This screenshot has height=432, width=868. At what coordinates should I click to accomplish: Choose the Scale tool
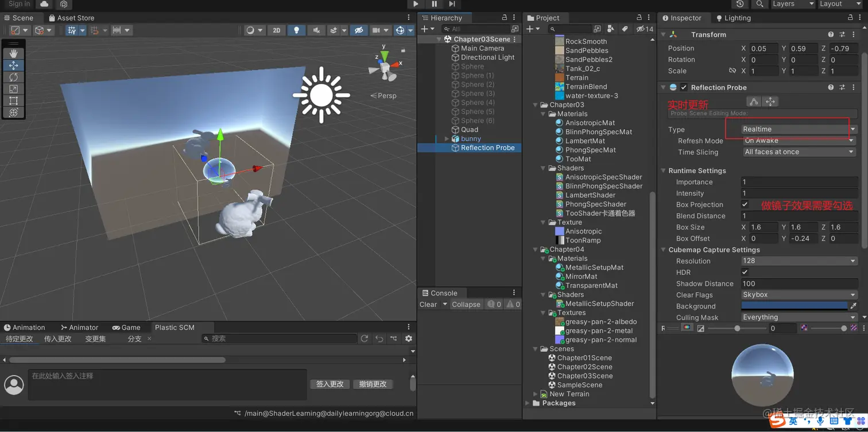13,89
